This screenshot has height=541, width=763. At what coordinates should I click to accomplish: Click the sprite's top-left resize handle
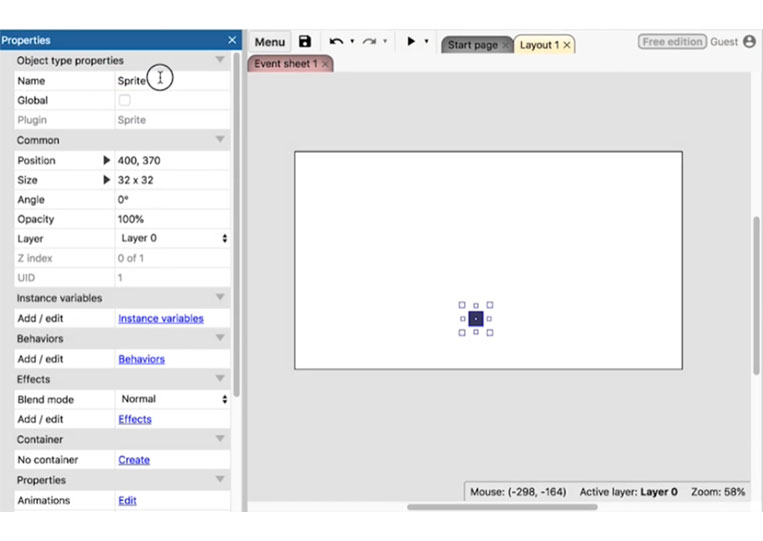point(462,305)
